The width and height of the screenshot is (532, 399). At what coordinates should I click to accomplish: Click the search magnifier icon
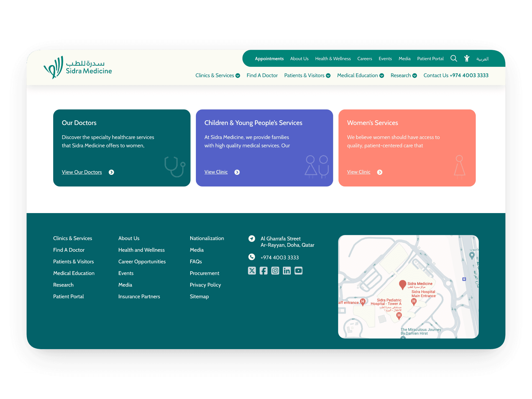[x=454, y=58]
